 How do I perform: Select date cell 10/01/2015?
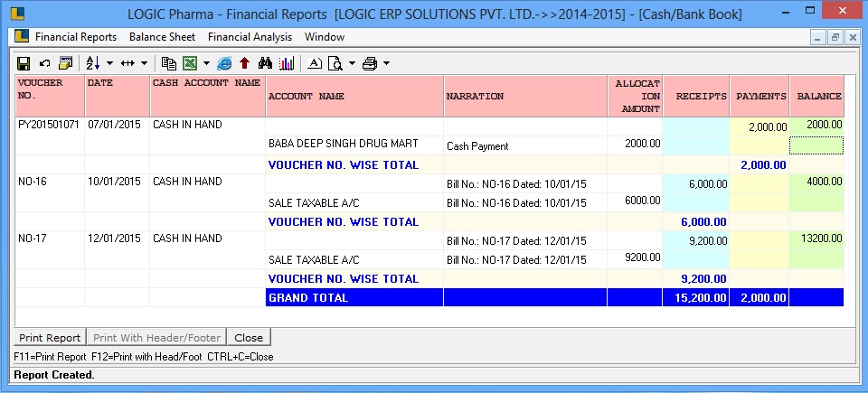click(x=117, y=183)
